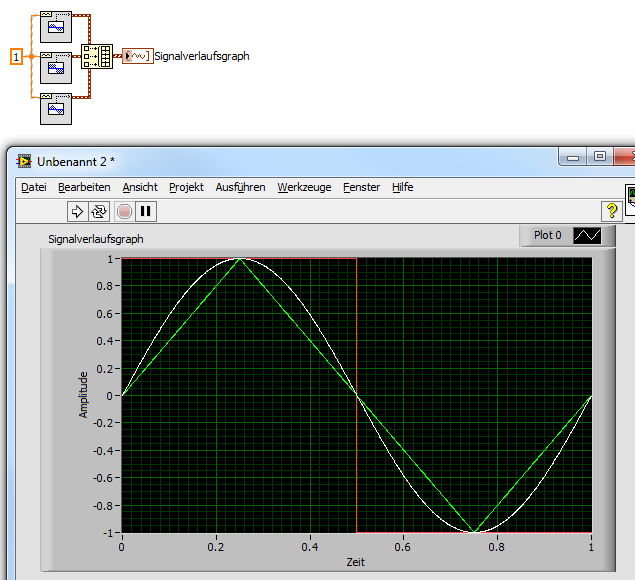Screen dimensions: 635x580
Task: Start Run Continuously mode
Action: (x=99, y=211)
